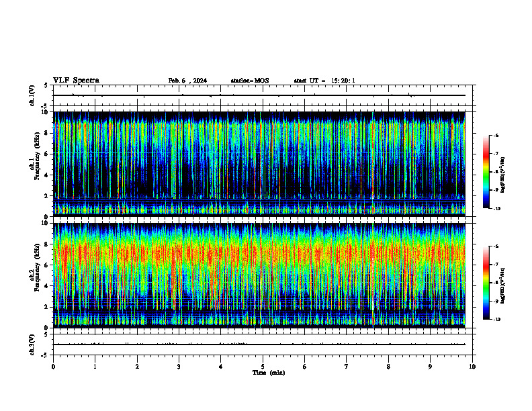
Task: Click the VLF Spectra title text
Action: 76,81
